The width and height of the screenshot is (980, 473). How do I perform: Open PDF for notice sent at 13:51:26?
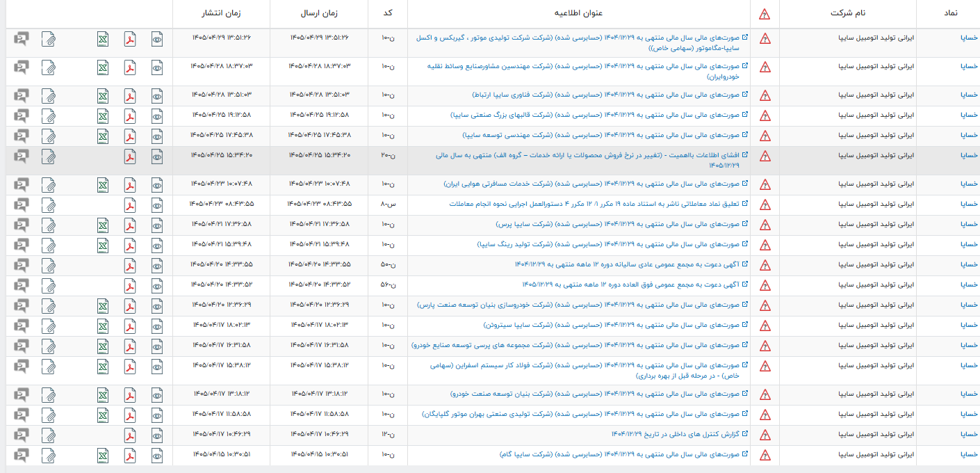pos(130,39)
